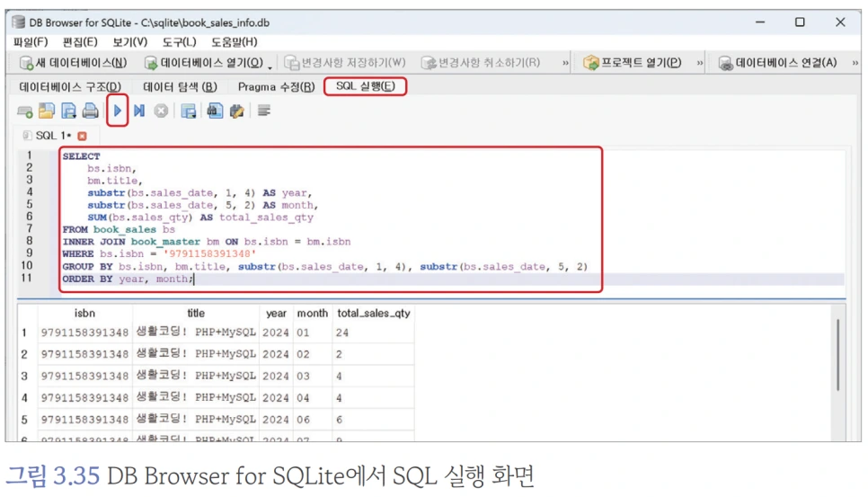Click the grey stop execution icon

[x=161, y=111]
